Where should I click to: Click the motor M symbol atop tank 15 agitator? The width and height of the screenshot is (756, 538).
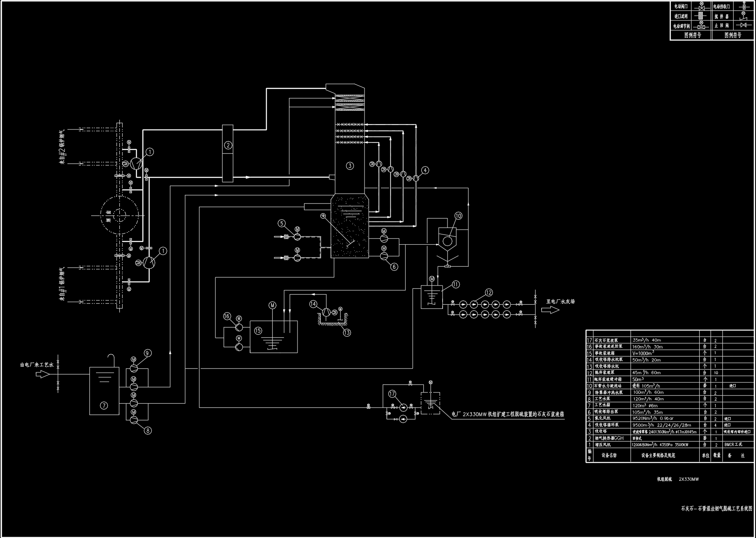tap(273, 305)
